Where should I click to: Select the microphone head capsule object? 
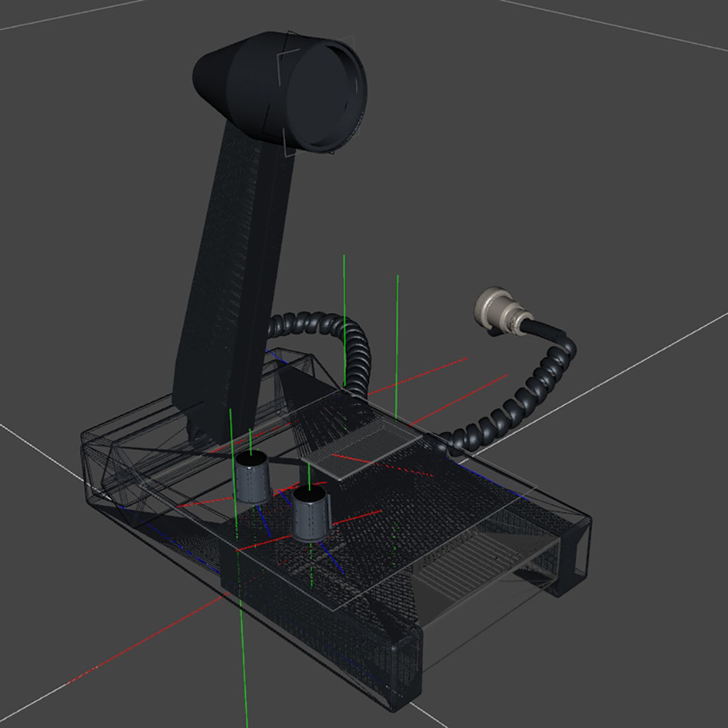(x=281, y=92)
